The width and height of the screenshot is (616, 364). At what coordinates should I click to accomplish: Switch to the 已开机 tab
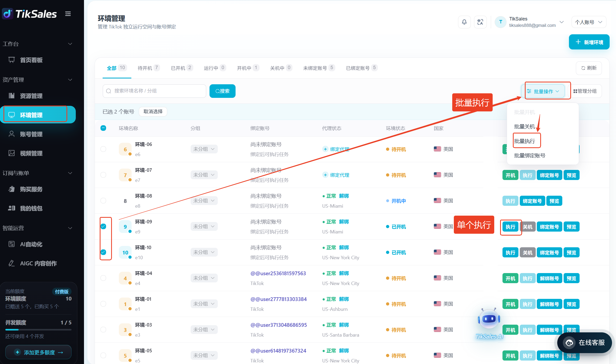[182, 68]
